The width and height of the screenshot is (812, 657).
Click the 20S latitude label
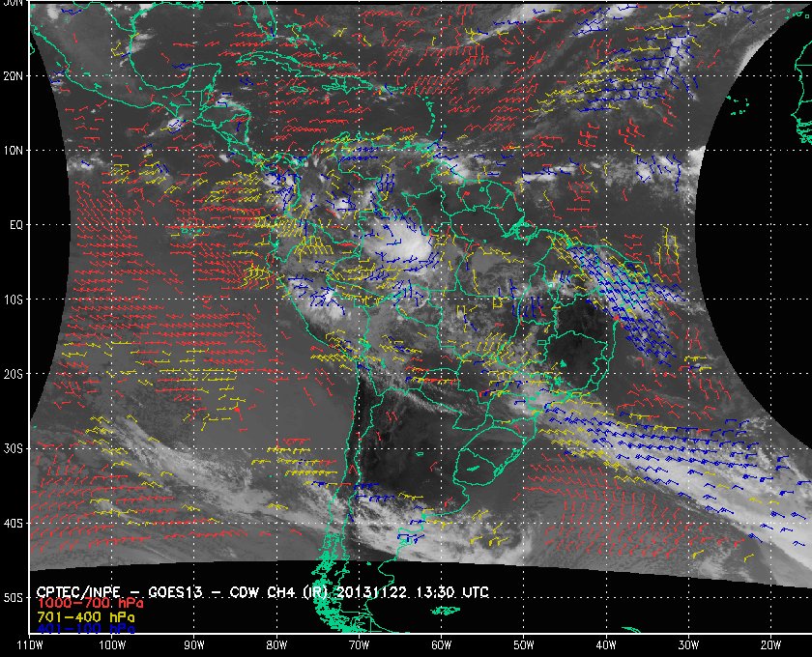click(x=13, y=374)
